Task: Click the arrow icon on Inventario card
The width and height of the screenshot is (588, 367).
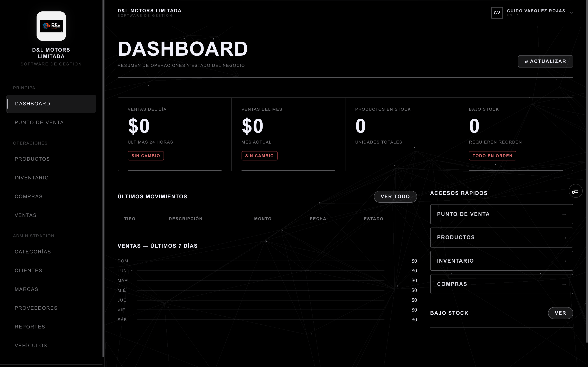Action: (564, 261)
